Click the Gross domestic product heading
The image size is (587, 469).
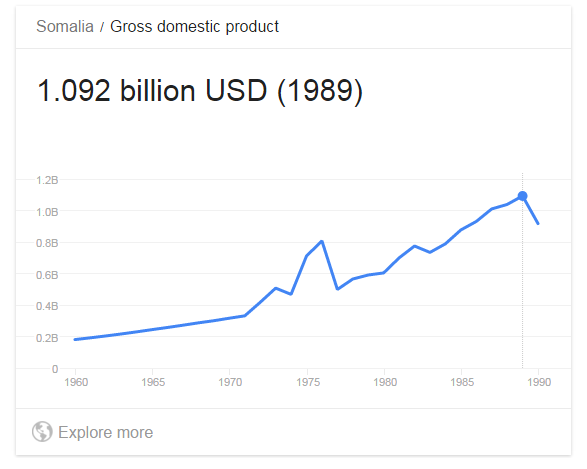(194, 27)
